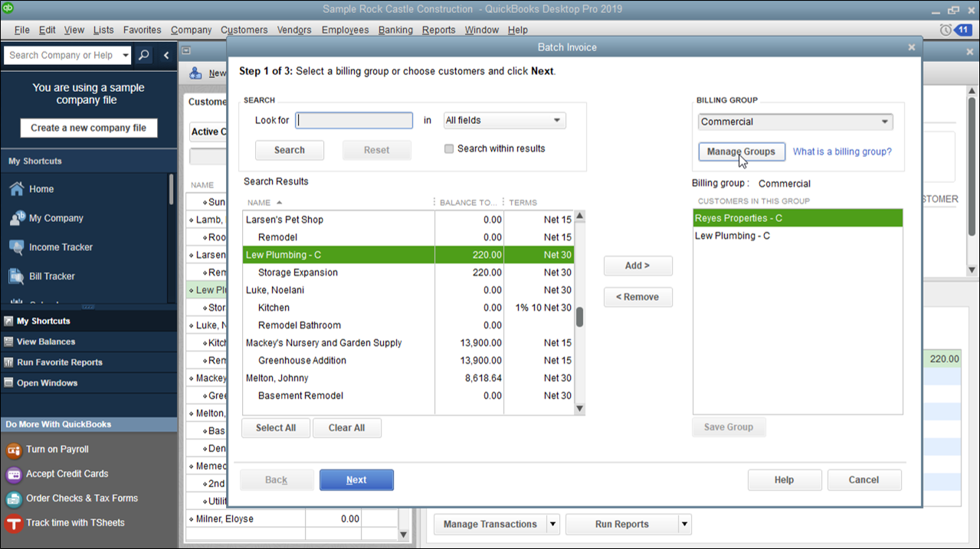
Task: Click inside the Look for search field
Action: (353, 120)
